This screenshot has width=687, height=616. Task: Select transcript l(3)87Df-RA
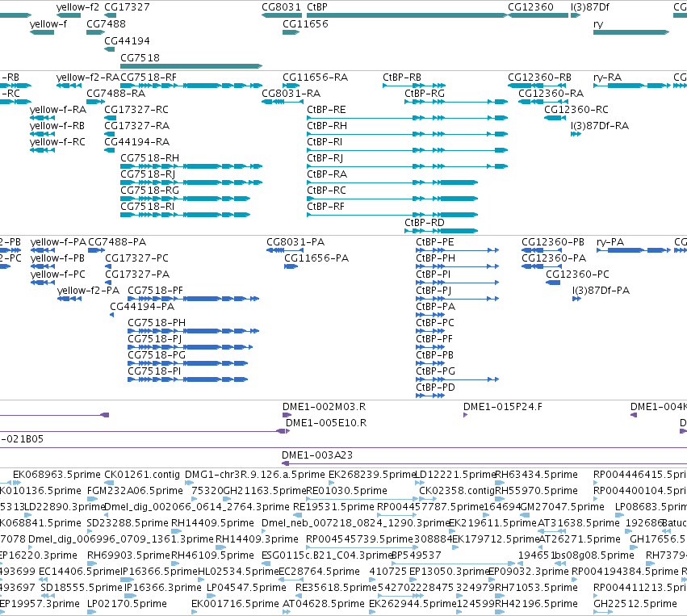click(x=576, y=134)
